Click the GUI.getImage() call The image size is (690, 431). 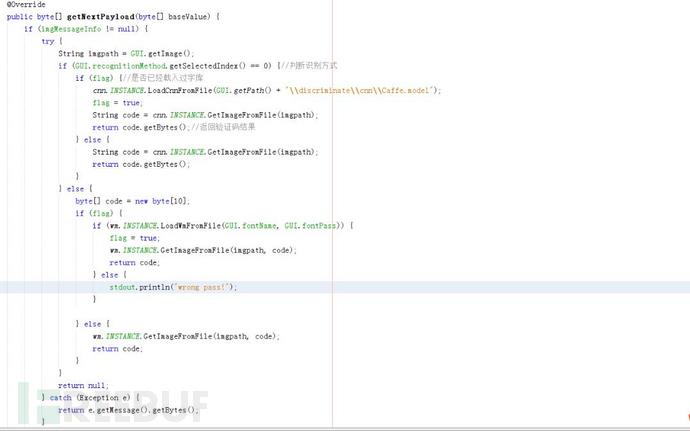(x=161, y=54)
